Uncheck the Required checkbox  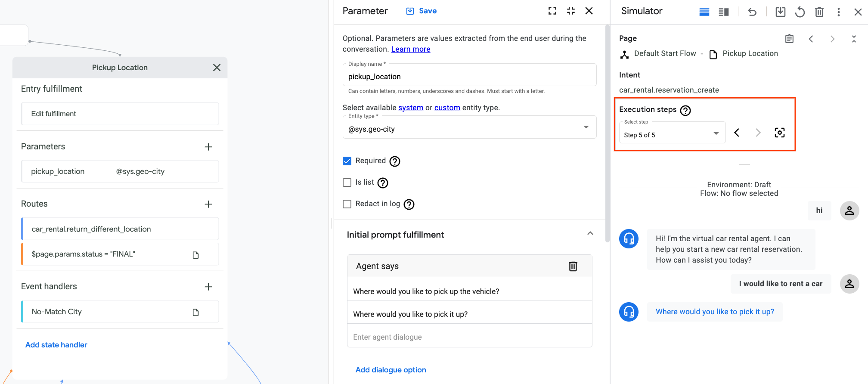pyautogui.click(x=347, y=161)
